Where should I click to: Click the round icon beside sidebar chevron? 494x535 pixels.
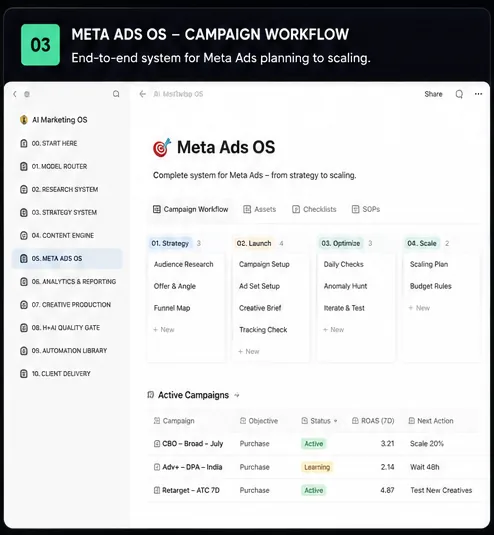(x=27, y=94)
